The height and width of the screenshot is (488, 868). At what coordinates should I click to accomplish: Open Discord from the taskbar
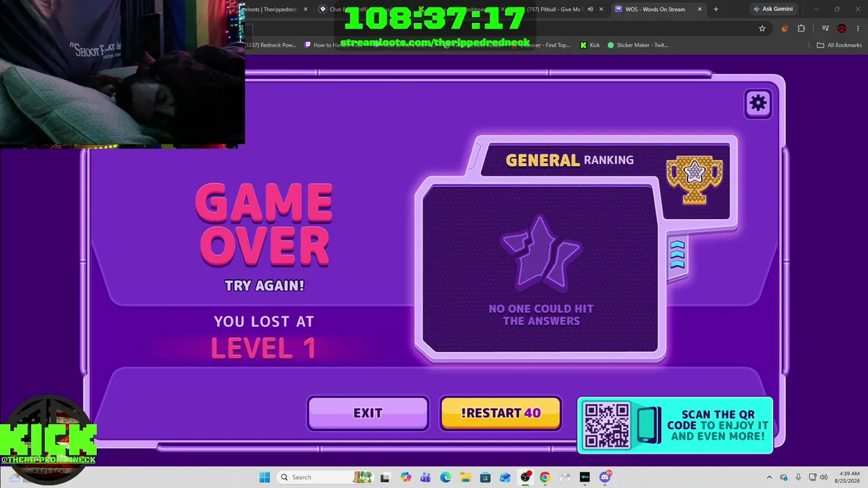[605, 477]
